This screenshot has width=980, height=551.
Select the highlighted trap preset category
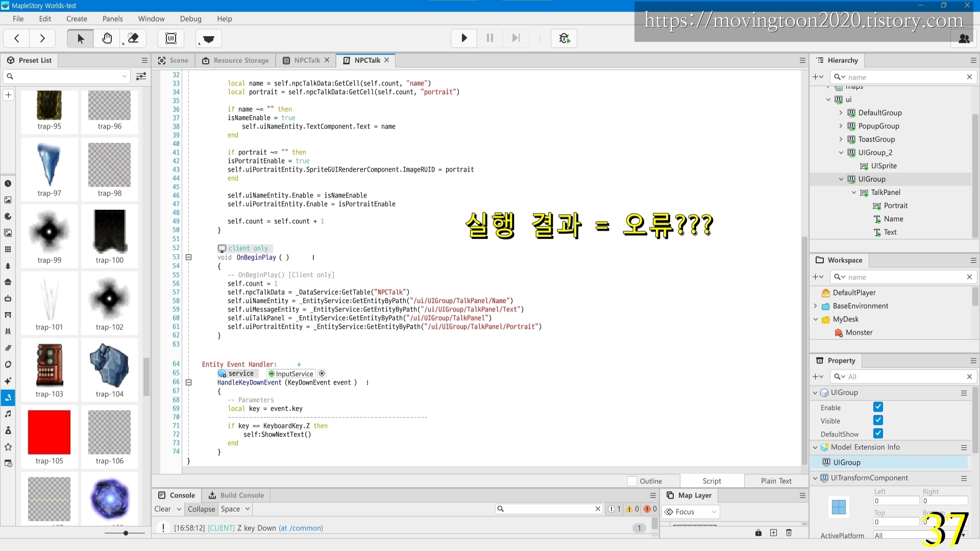click(x=8, y=397)
